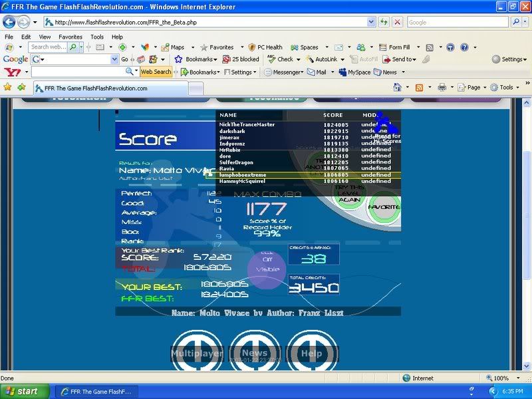The width and height of the screenshot is (532, 399).
Task: Click the Print icon in command bar
Action: click(442, 87)
